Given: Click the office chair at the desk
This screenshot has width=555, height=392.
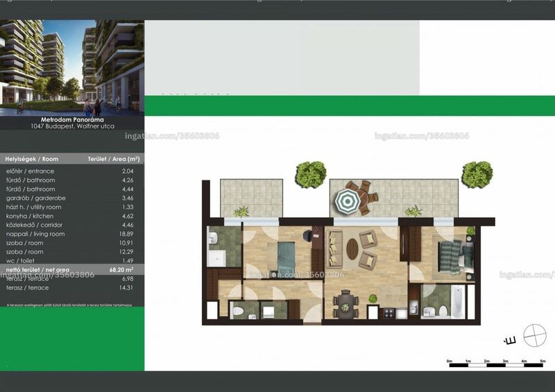Looking at the screenshot, I should [307, 235].
